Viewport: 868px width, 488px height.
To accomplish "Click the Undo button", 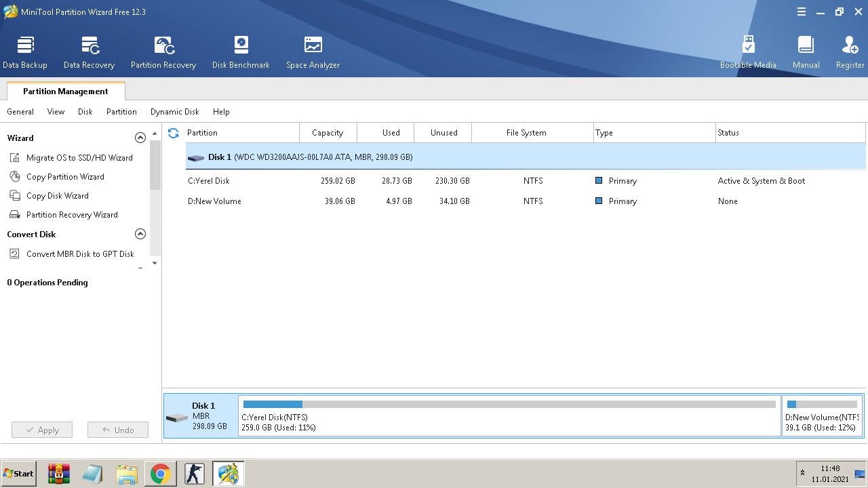I will [118, 430].
